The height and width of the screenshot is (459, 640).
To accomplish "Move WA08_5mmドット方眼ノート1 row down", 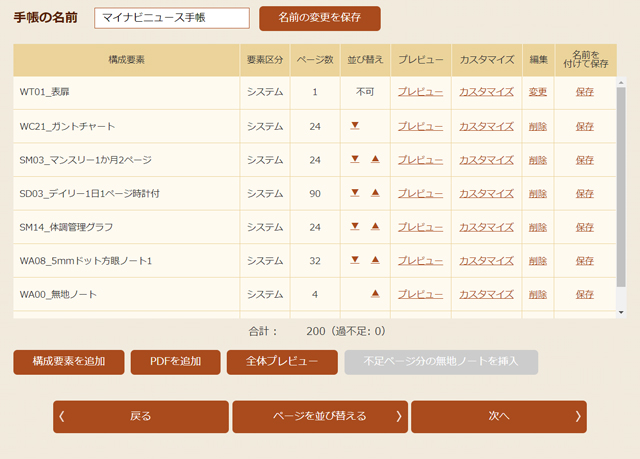I will [355, 259].
